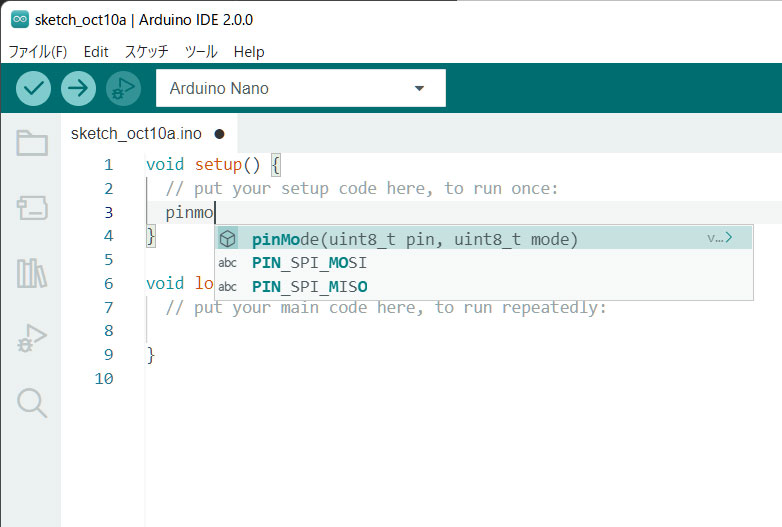This screenshot has height=527, width=782.
Task: Start debugging with the toolbar debug button
Action: point(123,88)
